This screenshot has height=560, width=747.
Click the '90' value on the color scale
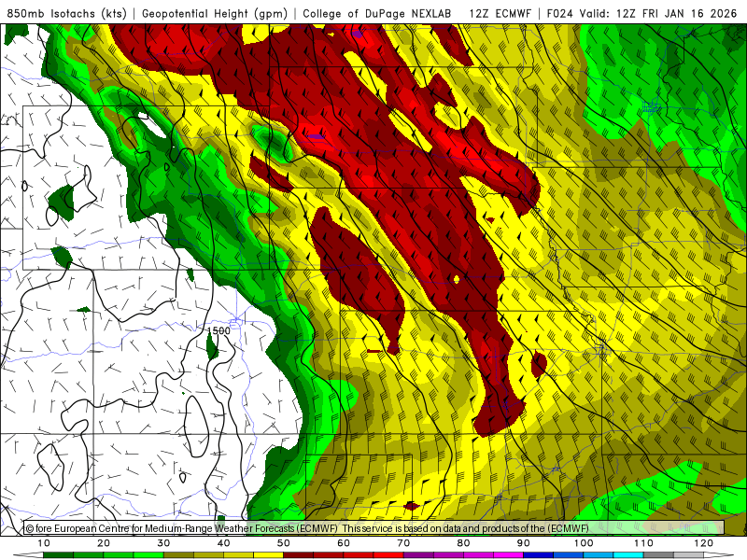[524, 543]
